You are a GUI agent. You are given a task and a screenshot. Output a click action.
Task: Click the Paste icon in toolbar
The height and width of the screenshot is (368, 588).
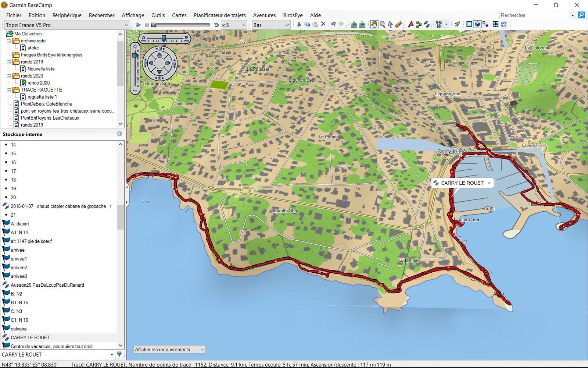click(x=315, y=24)
